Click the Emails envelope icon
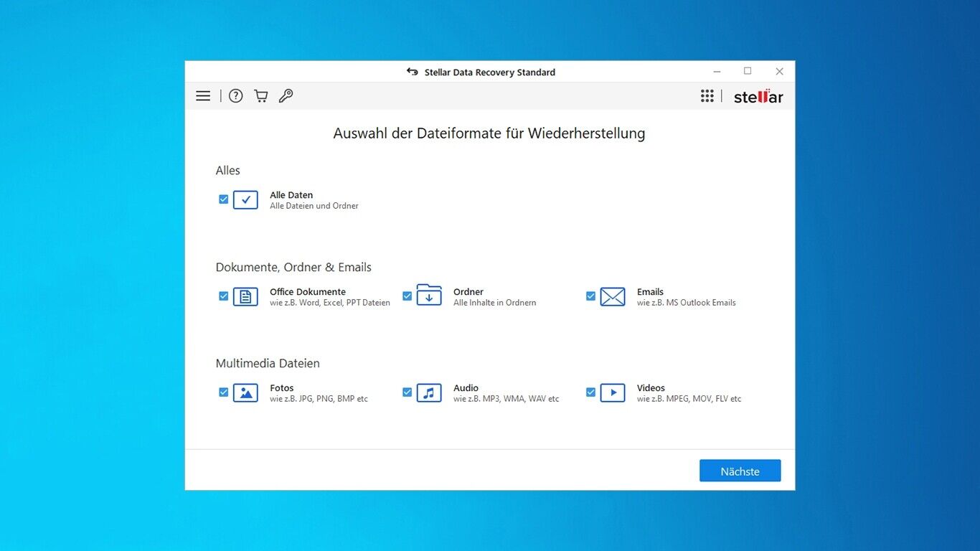The width and height of the screenshot is (980, 551). (x=613, y=296)
